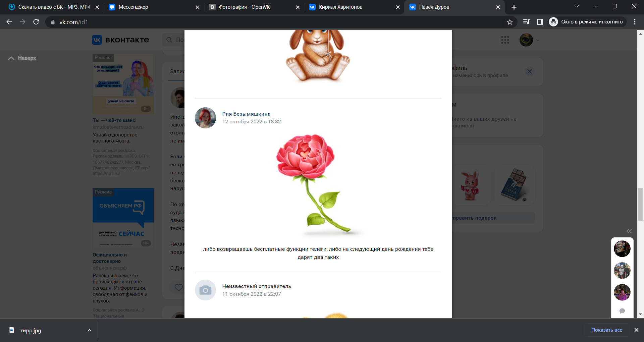Open the Ты — чей-то шанс! ad link
The image size is (644, 342).
click(115, 120)
